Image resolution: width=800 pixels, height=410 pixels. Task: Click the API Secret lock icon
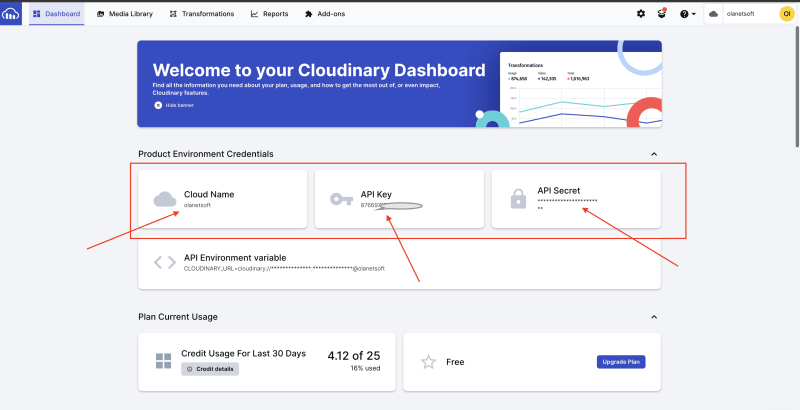(x=518, y=199)
